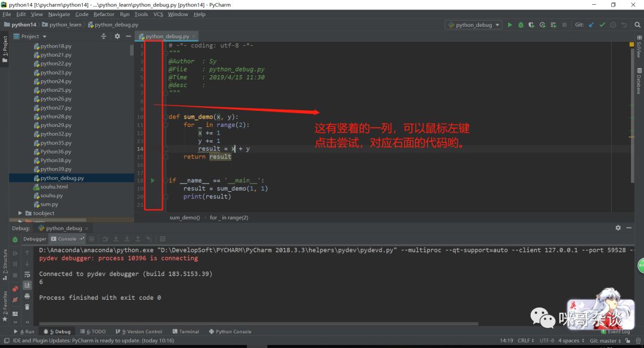Screen dimensions: 644x348
Task: Open the Python Console tool window
Action: click(230, 331)
